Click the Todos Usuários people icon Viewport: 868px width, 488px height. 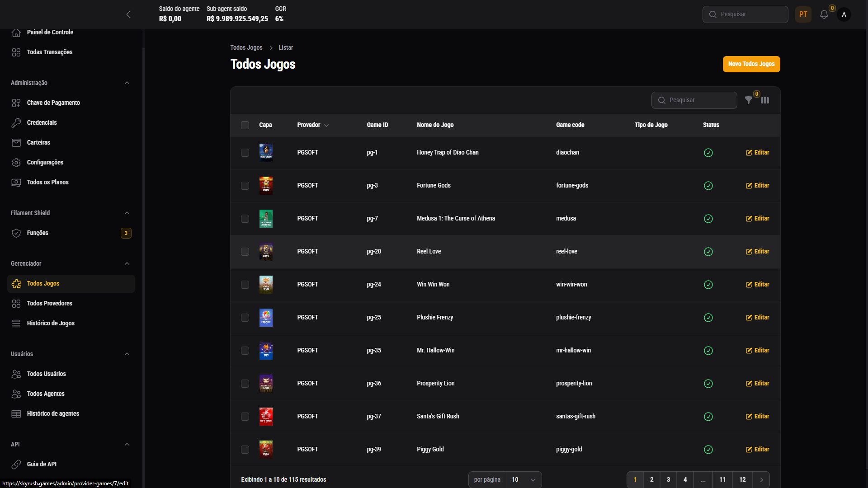(x=16, y=374)
